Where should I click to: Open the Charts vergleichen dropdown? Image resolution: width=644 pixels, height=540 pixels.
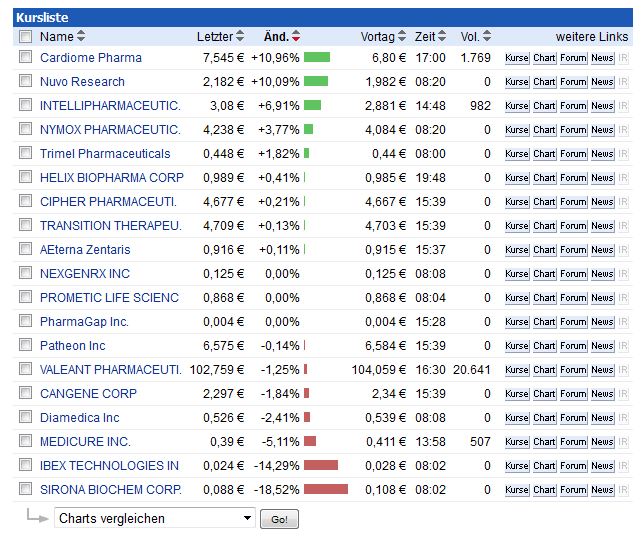pyautogui.click(x=155, y=518)
